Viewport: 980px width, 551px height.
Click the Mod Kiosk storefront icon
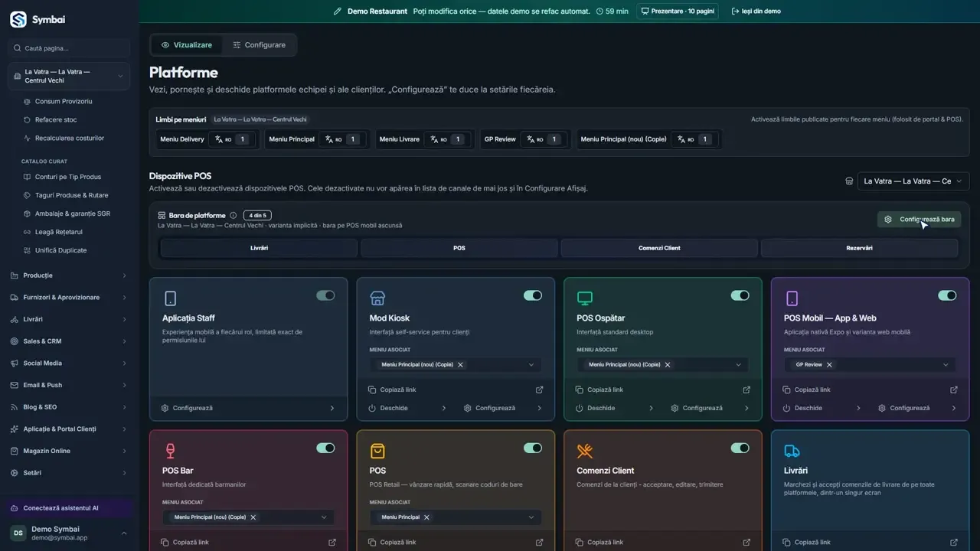click(377, 298)
